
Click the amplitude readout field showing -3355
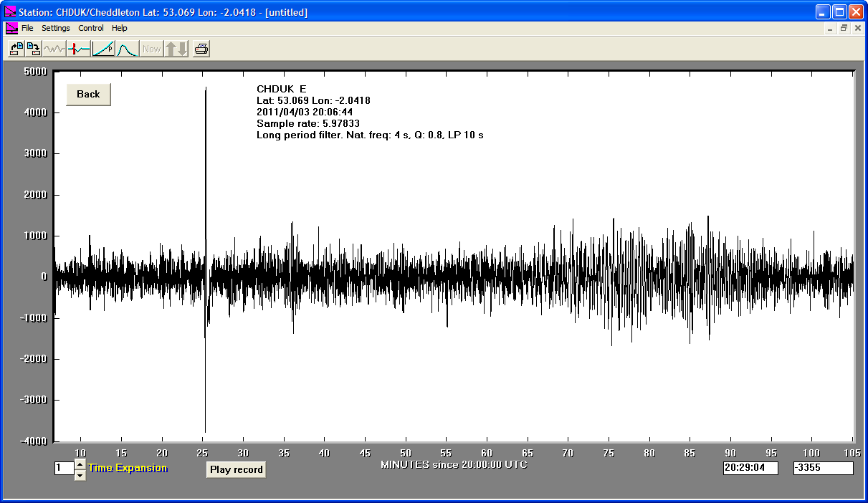[x=823, y=468]
